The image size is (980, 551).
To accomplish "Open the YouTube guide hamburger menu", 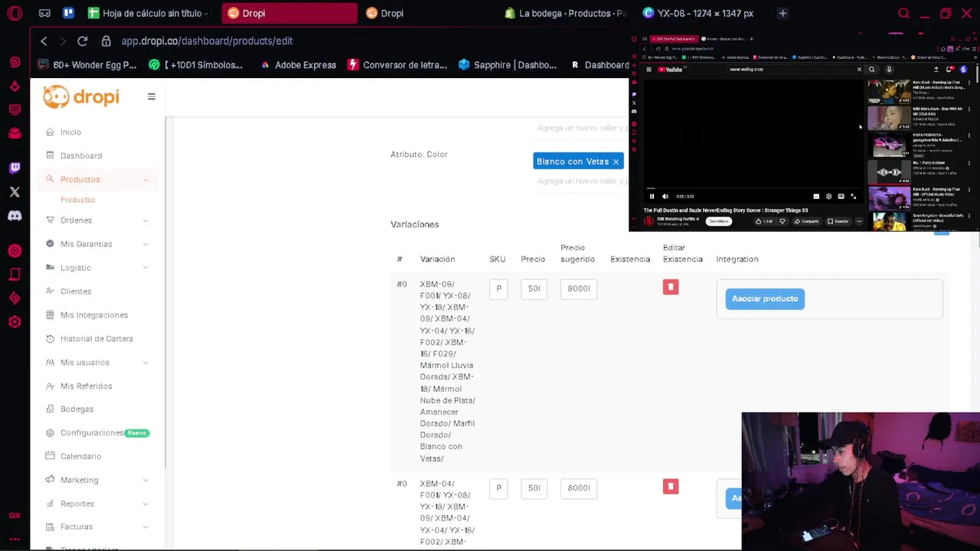I will coord(648,70).
